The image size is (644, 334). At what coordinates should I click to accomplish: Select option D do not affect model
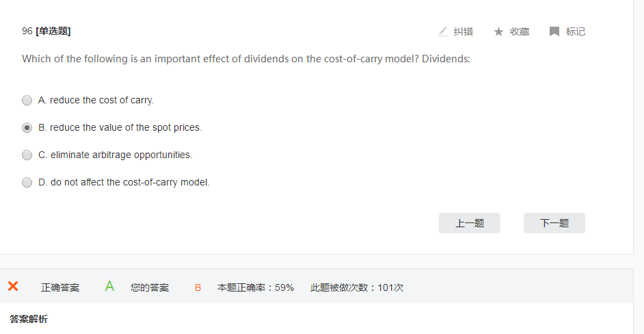coord(27,182)
